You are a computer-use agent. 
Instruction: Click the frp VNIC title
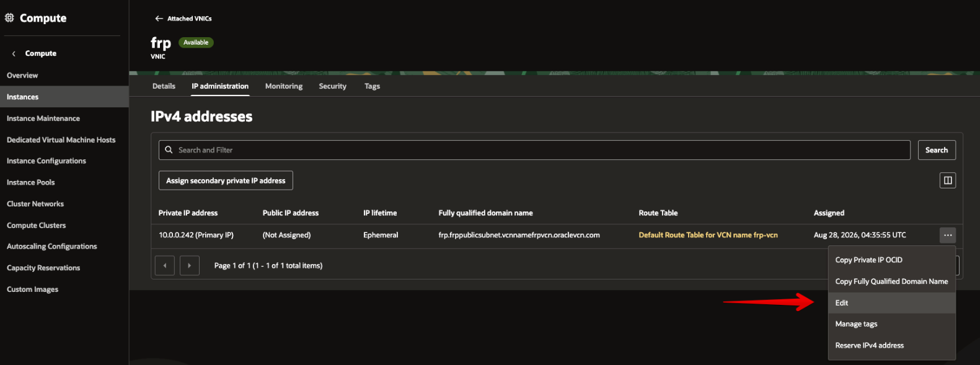161,43
